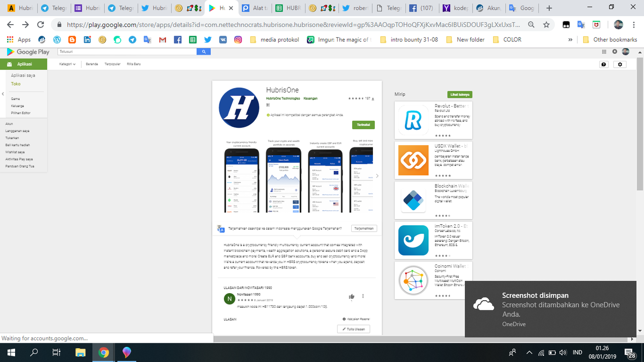Screen dimensions: 644x362
Task: Like Novitasari's review with thumbs up
Action: tap(352, 297)
